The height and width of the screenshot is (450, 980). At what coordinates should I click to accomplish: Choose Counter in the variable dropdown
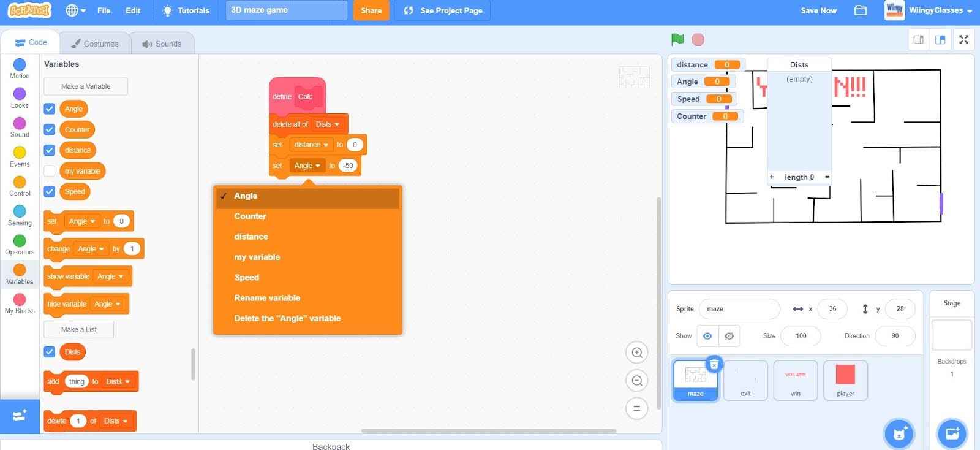(x=307, y=216)
